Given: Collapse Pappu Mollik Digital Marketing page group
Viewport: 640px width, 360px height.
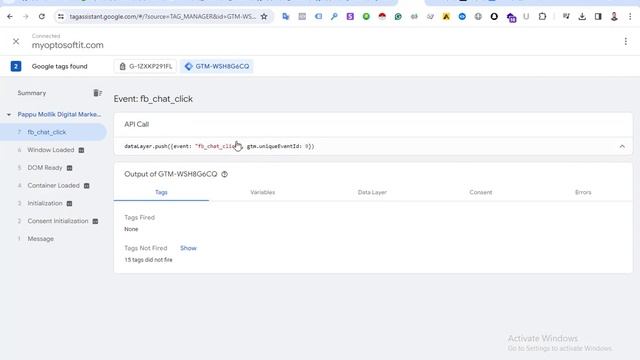Looking at the screenshot, I should tap(9, 115).
